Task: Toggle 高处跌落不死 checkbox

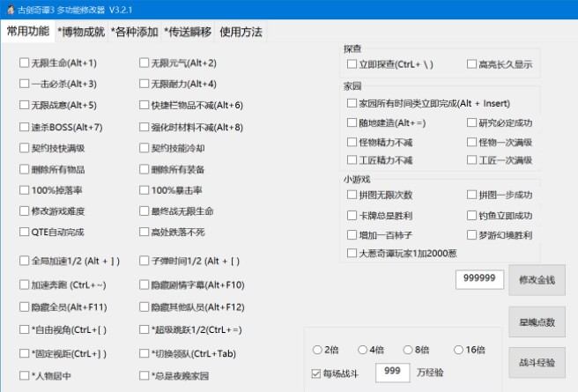Action: pyautogui.click(x=144, y=232)
